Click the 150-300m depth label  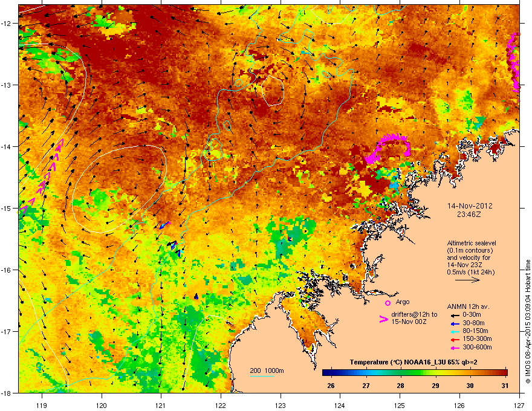[x=477, y=338]
